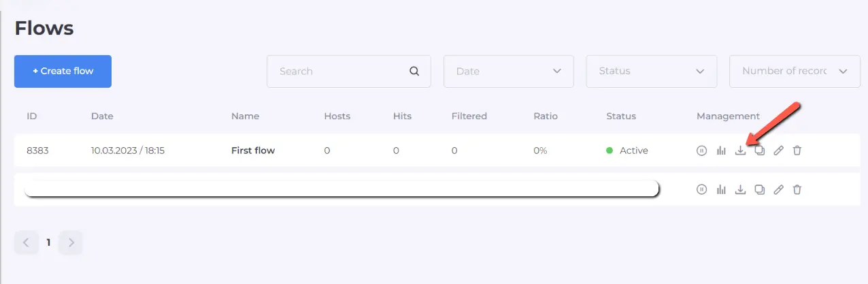This screenshot has width=868, height=284.
Task: Duplicate the First flow
Action: [x=760, y=151]
